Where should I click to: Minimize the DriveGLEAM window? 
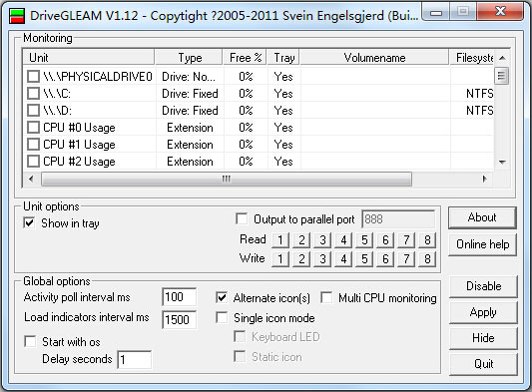coord(436,12)
